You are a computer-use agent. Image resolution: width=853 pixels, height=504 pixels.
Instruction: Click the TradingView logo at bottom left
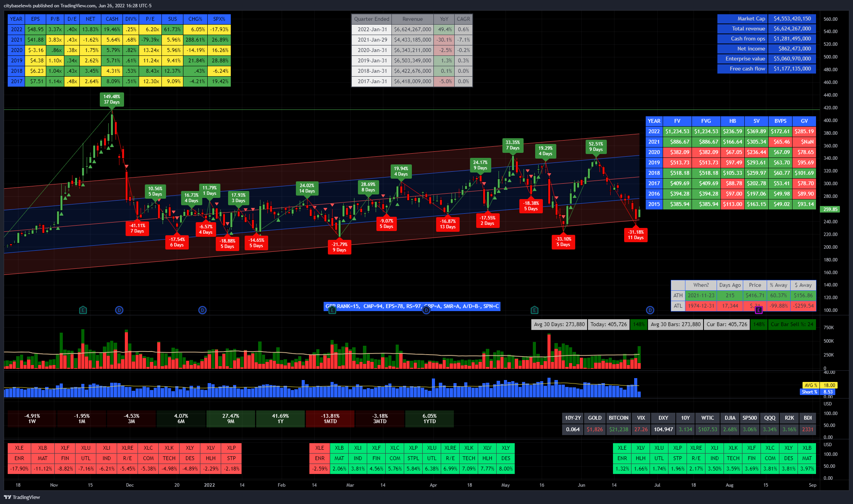[22, 497]
